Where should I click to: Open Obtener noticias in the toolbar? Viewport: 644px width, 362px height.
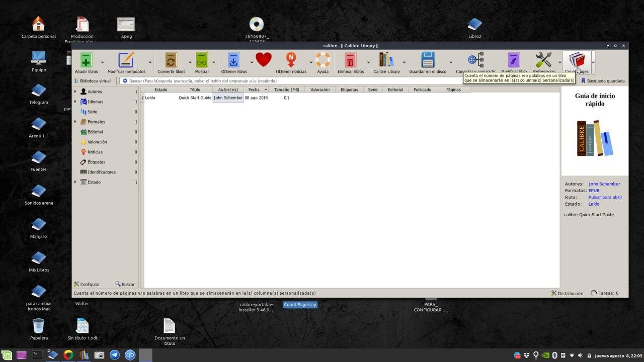coord(291,60)
